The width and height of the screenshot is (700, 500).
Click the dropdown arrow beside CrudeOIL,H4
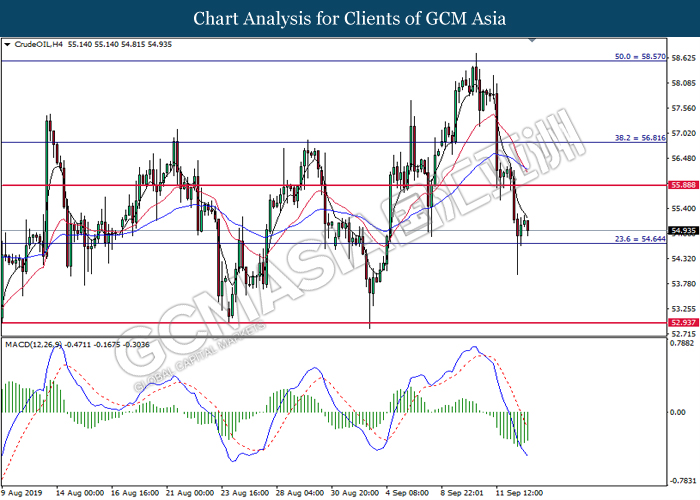(8, 45)
